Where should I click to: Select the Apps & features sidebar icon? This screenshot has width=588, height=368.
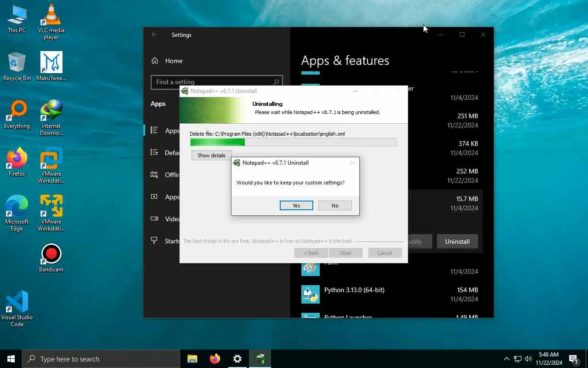[154, 131]
